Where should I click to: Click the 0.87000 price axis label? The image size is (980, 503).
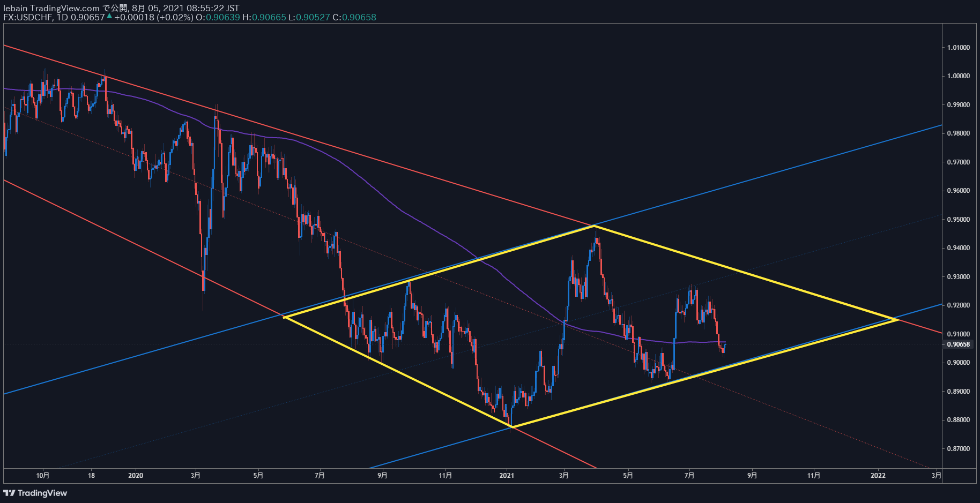coord(959,449)
